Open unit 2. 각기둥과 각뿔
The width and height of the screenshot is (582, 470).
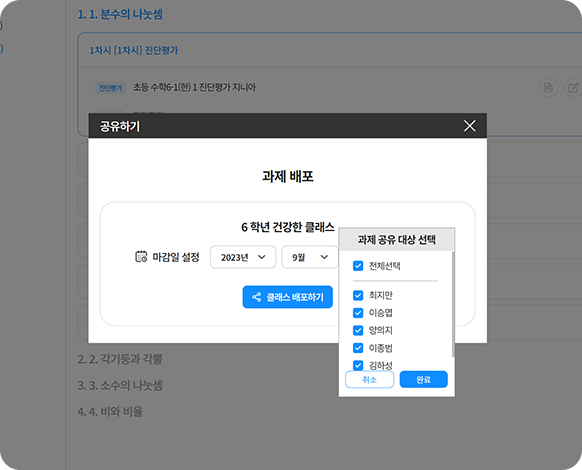pos(120,359)
